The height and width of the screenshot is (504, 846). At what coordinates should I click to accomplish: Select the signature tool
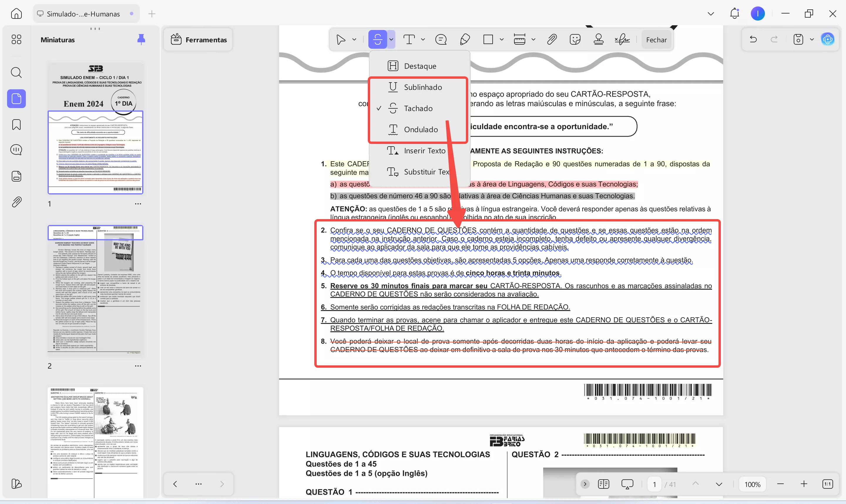click(622, 39)
